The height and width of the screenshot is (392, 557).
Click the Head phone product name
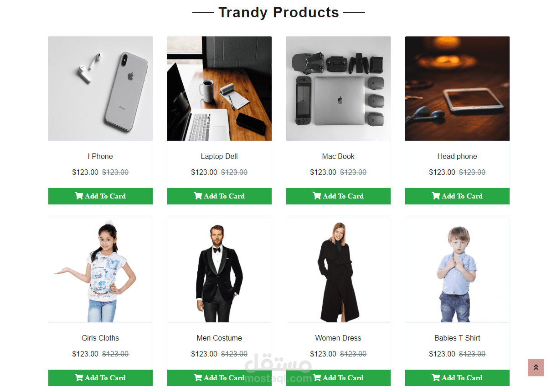coord(457,156)
